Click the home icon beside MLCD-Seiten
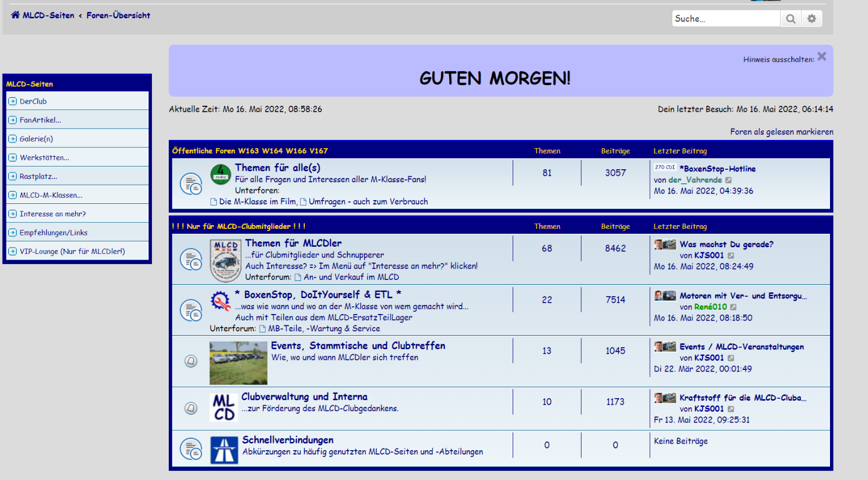868x480 pixels. (x=15, y=15)
